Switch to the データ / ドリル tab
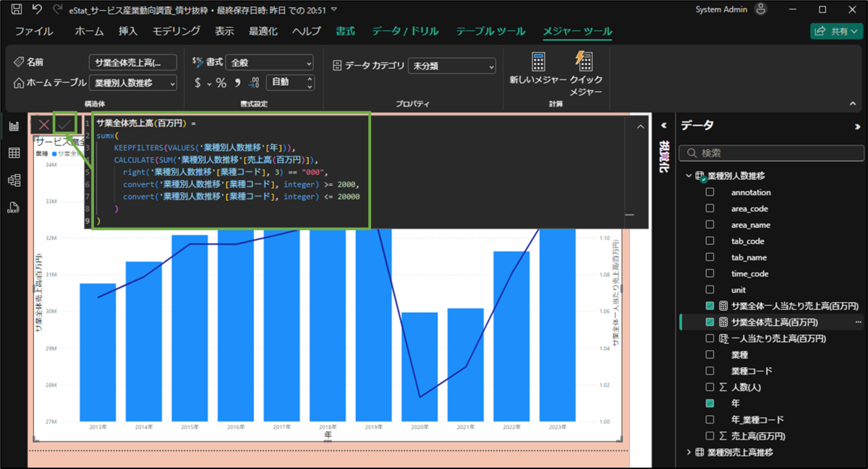The image size is (868, 469). [x=405, y=31]
